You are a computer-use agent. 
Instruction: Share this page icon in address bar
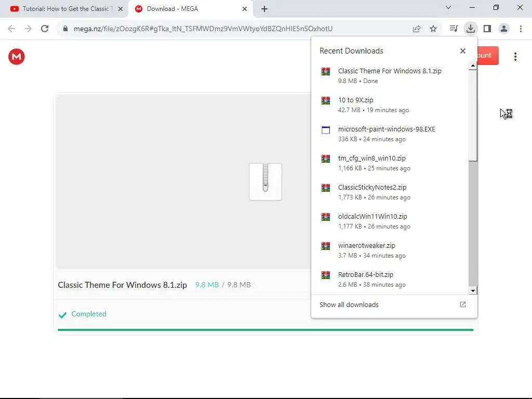pyautogui.click(x=417, y=29)
